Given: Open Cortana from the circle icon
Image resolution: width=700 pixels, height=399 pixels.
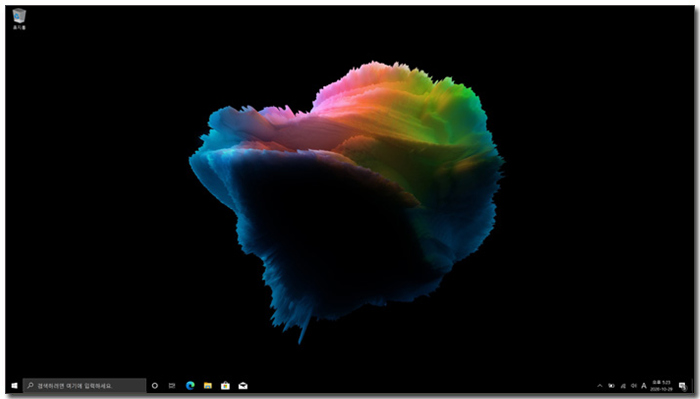Looking at the screenshot, I should (x=155, y=386).
